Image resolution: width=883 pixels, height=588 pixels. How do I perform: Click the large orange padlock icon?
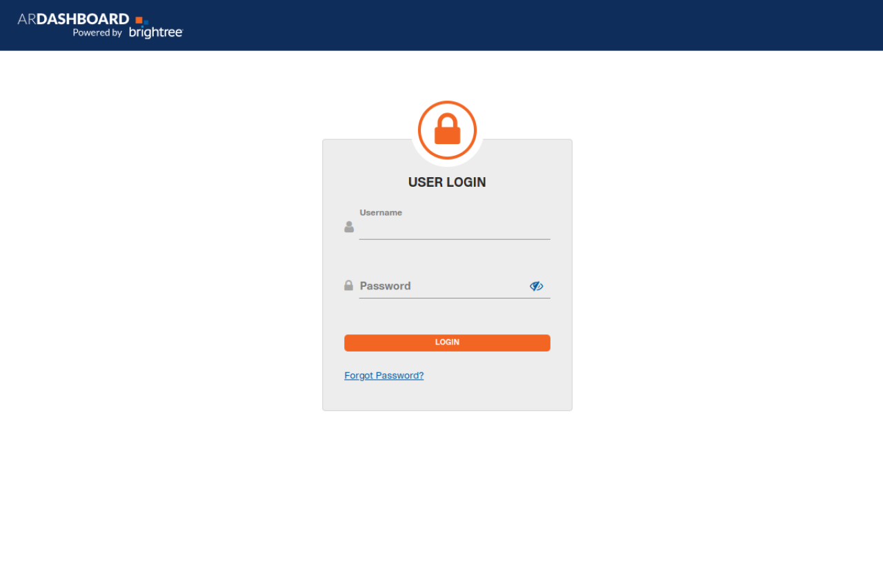coord(447,129)
